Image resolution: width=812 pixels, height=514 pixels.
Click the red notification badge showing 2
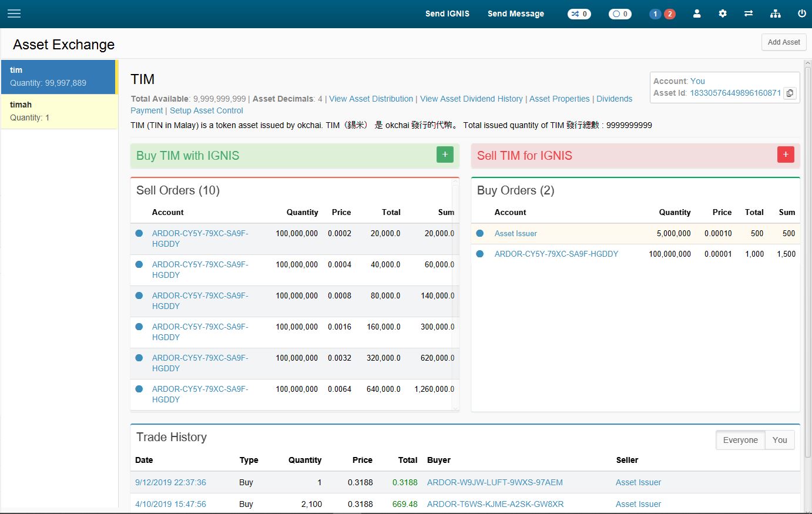[669, 14]
